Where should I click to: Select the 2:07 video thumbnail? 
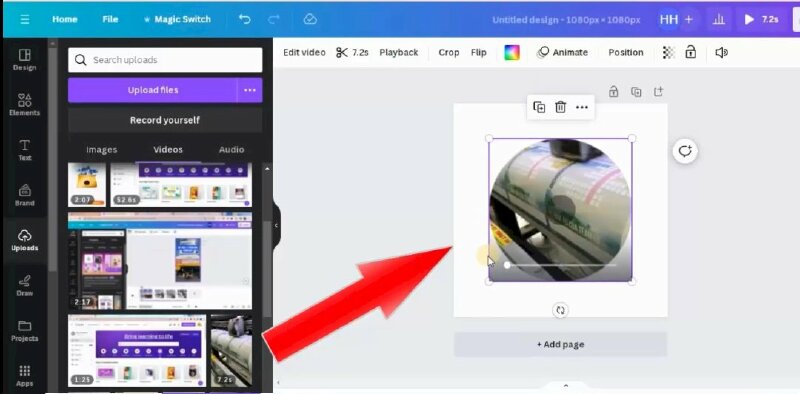click(87, 185)
